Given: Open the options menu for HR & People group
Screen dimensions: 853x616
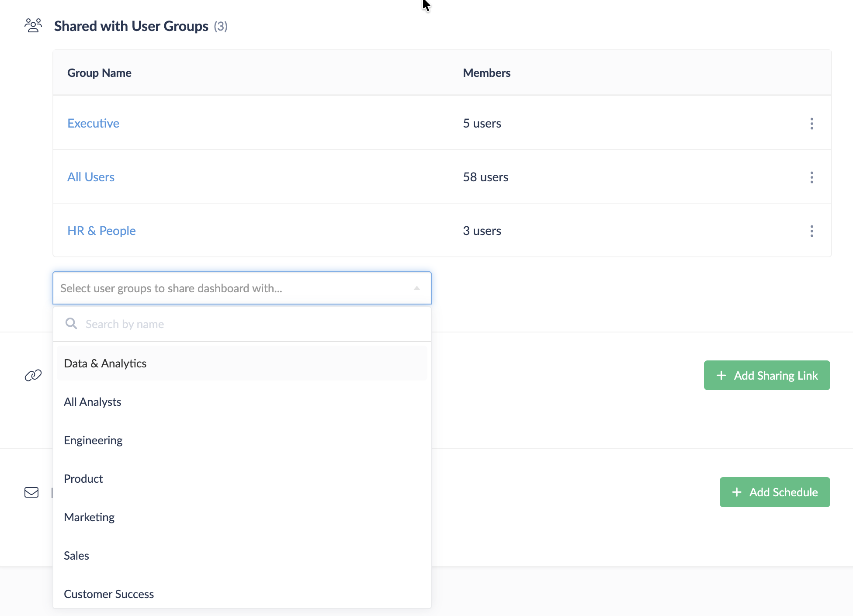Looking at the screenshot, I should 812,231.
